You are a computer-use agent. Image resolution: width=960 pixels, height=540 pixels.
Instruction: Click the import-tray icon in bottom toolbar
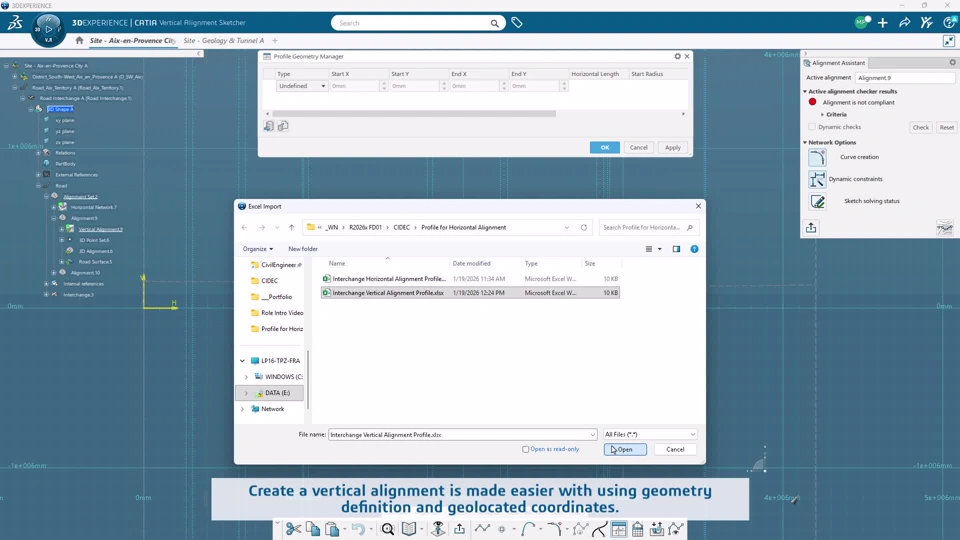coord(657,529)
